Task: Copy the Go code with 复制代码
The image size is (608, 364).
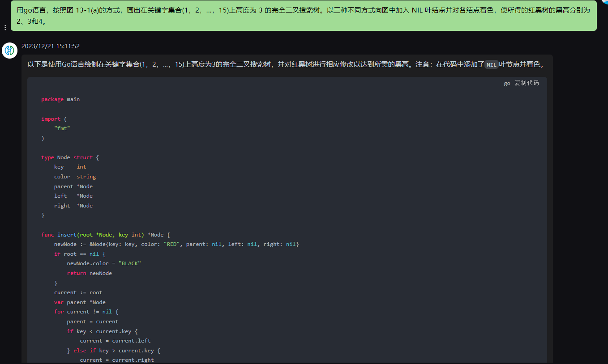Action: pos(527,83)
